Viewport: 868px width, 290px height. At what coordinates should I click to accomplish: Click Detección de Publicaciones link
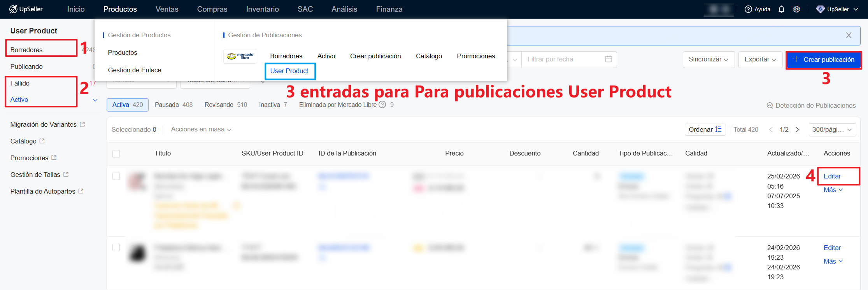[x=815, y=105]
